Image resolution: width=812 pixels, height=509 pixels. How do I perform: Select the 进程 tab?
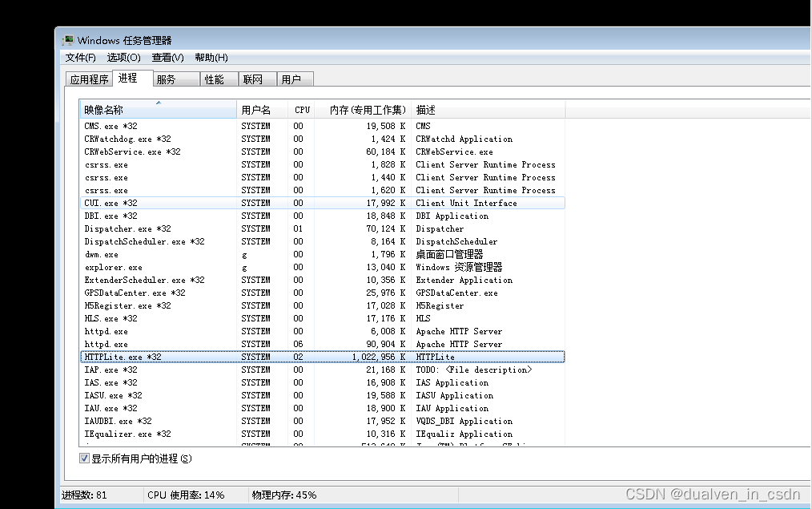point(133,79)
